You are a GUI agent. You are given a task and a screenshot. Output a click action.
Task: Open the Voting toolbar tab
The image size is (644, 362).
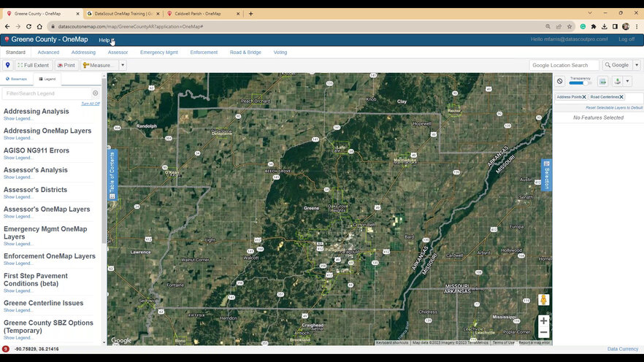(280, 53)
